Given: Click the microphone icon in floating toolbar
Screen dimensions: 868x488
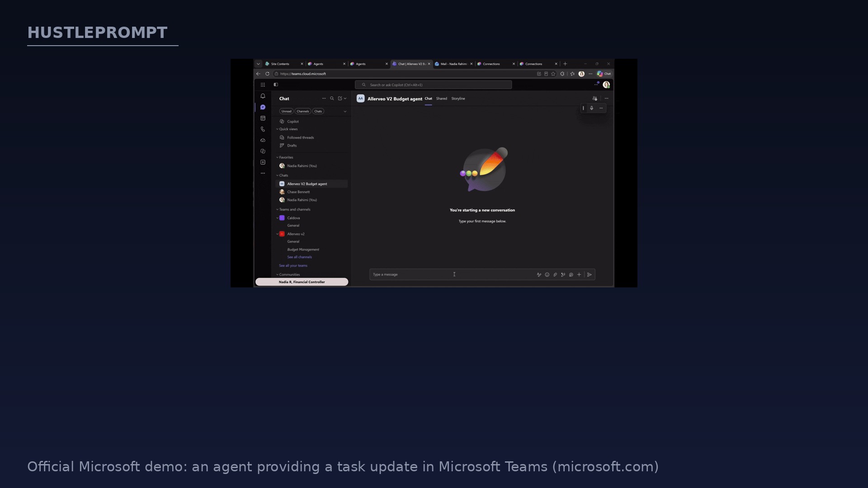Looking at the screenshot, I should click(591, 108).
